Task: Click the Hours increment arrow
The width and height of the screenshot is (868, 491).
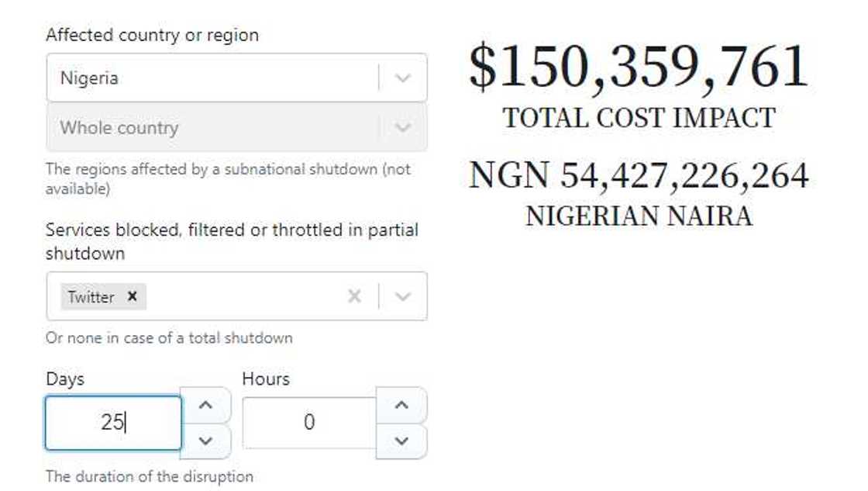Action: [x=402, y=403]
